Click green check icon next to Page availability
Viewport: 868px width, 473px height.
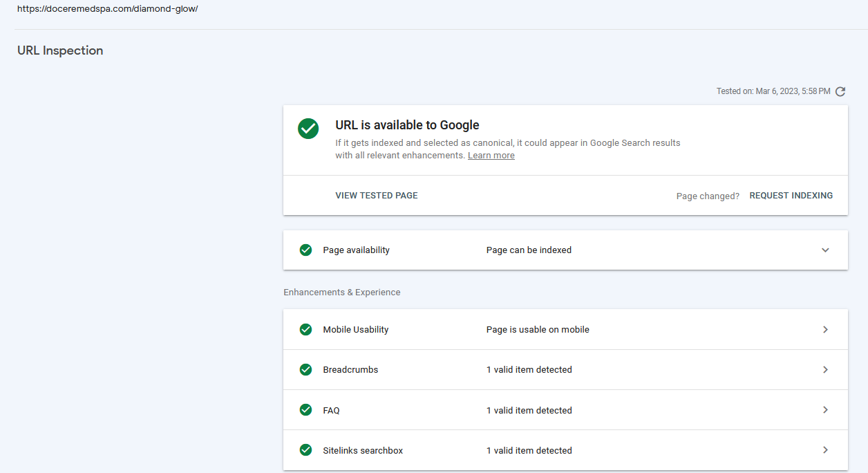coord(305,250)
